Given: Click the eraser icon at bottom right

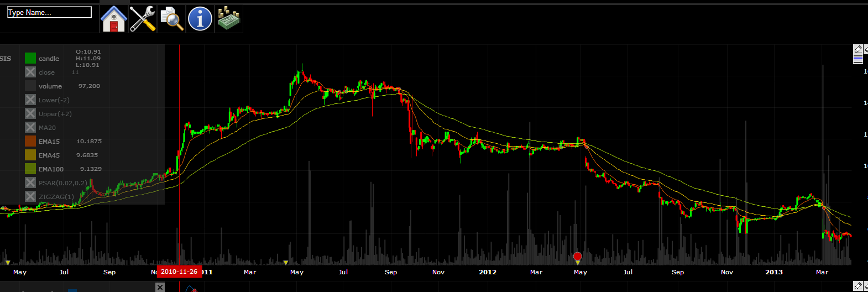Looking at the screenshot, I should [858, 286].
